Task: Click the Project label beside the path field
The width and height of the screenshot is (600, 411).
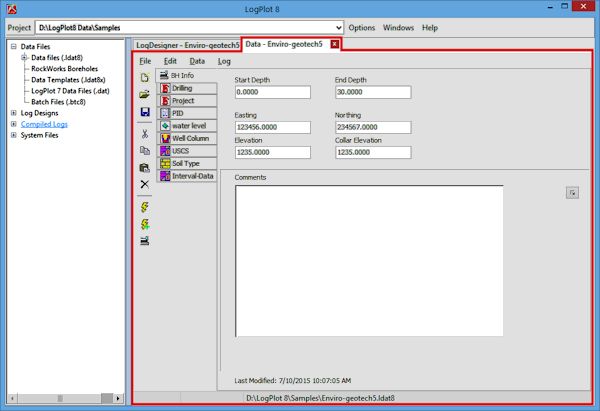Action: point(19,28)
